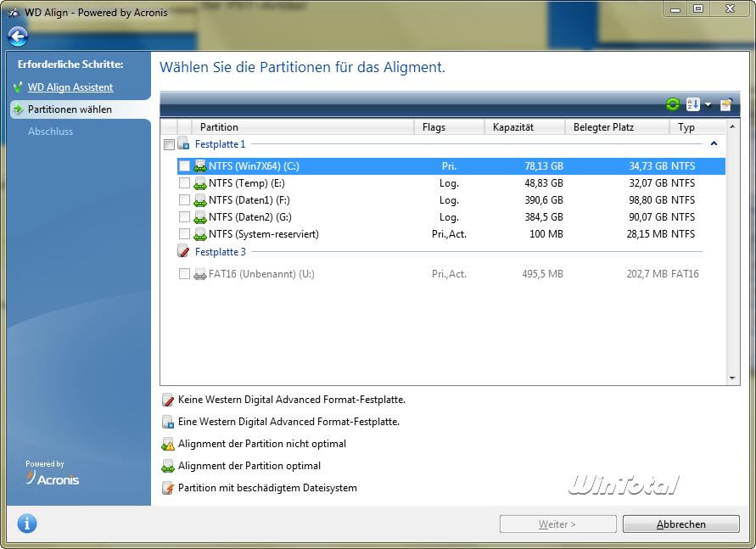
Task: Click the scrollbar down arrow
Action: (732, 378)
